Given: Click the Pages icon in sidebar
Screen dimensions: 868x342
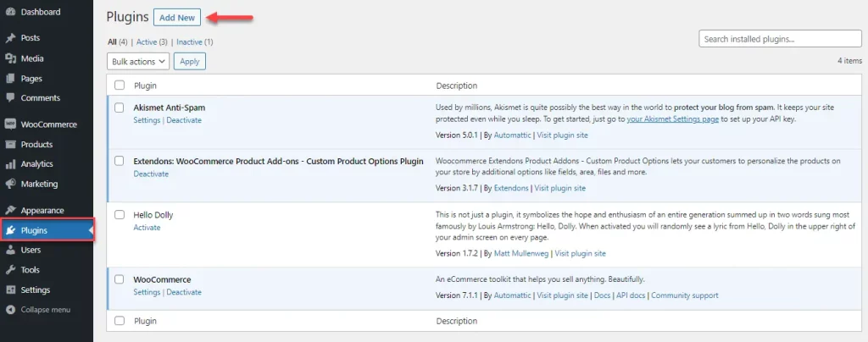Looking at the screenshot, I should [x=10, y=79].
